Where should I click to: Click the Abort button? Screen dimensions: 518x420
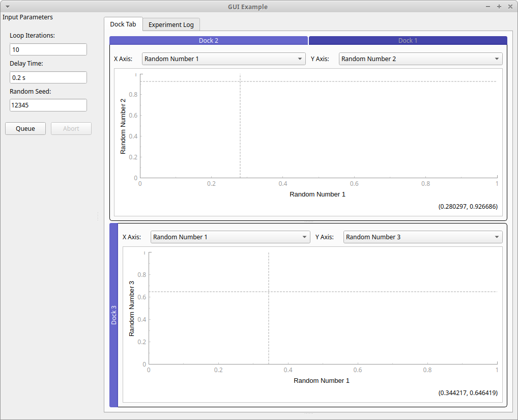coord(71,128)
